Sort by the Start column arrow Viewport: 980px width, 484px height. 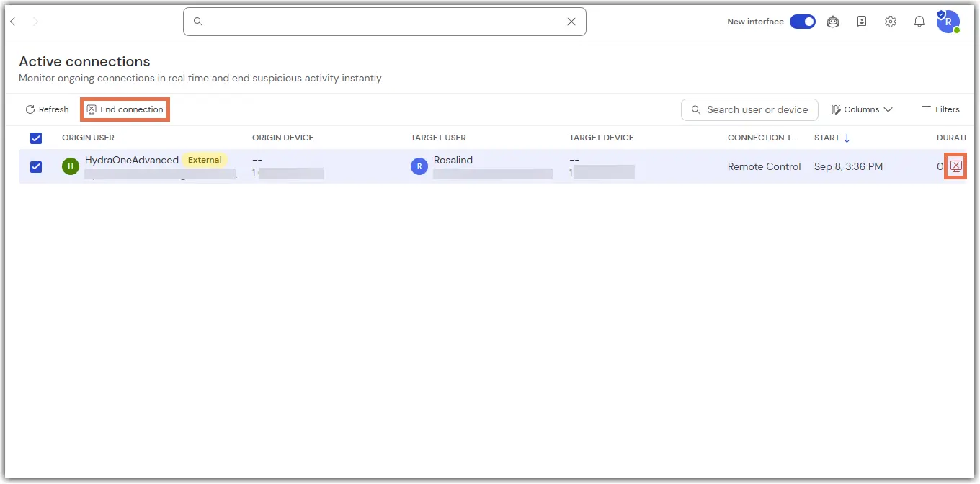pyautogui.click(x=847, y=138)
